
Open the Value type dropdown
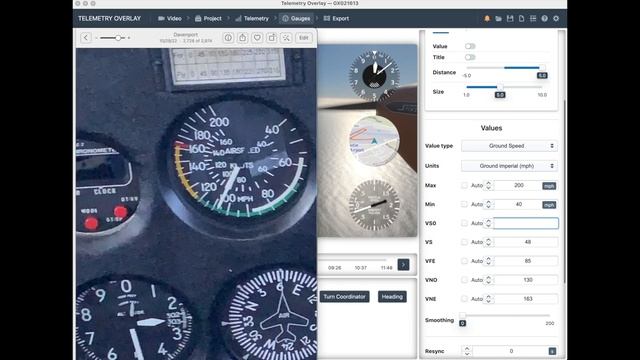[x=509, y=146]
